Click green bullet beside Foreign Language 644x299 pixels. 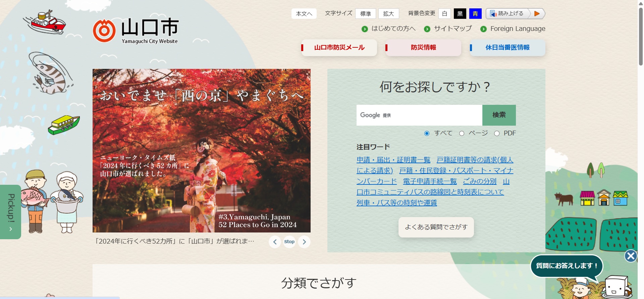coord(483,29)
